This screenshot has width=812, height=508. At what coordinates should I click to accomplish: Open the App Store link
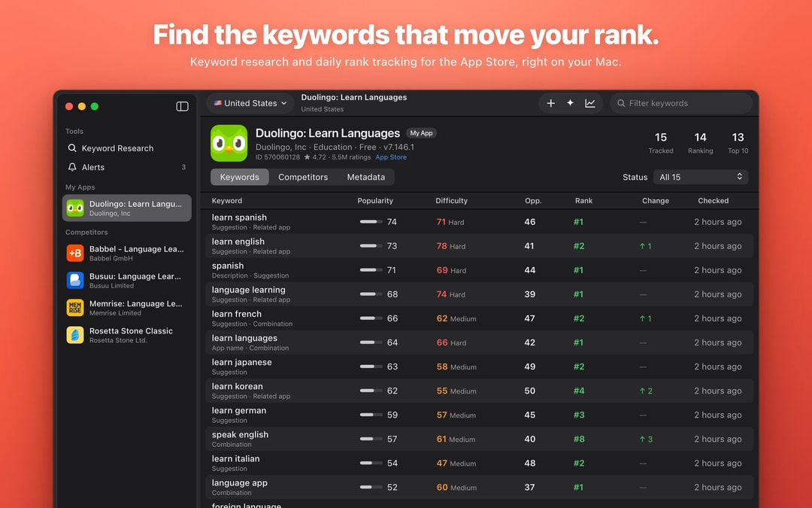tap(391, 157)
